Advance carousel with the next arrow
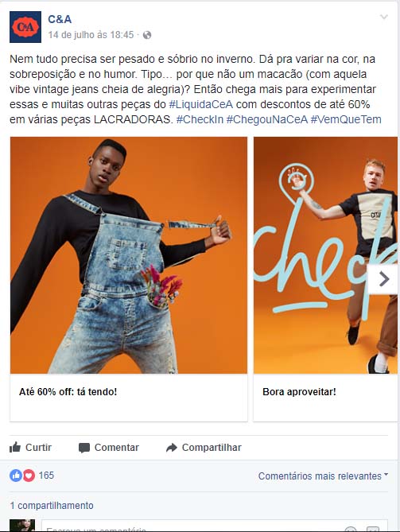This screenshot has width=400, height=532. tap(383, 279)
